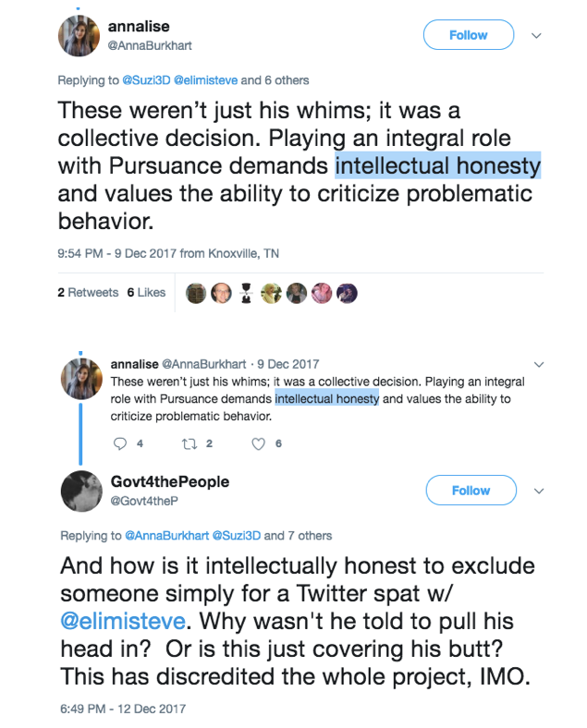The height and width of the screenshot is (728, 587).
Task: Like the quoted tweet via heart icon
Action: (x=258, y=444)
